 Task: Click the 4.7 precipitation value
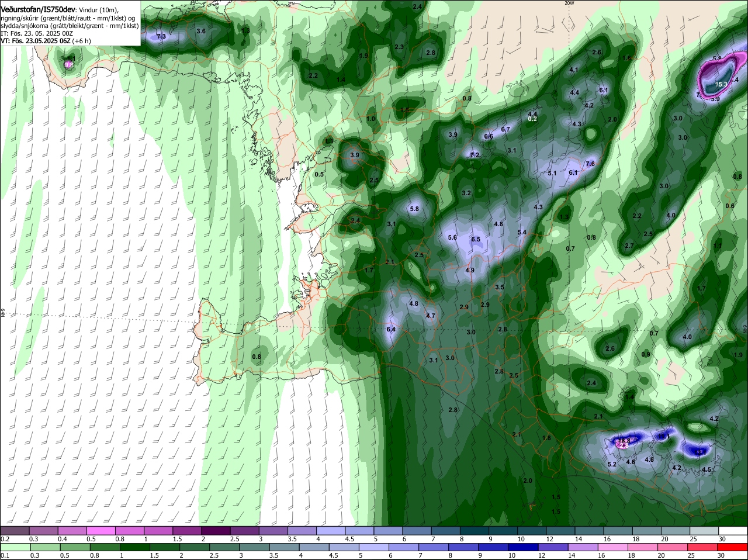pyautogui.click(x=431, y=316)
